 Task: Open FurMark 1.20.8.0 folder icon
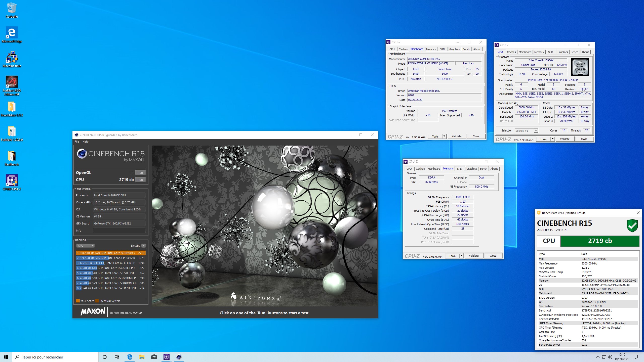(12, 133)
